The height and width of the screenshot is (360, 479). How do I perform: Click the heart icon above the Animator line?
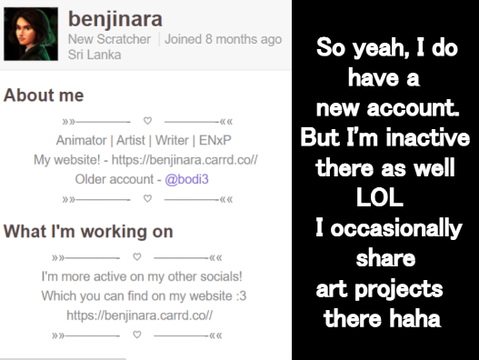[x=148, y=121]
